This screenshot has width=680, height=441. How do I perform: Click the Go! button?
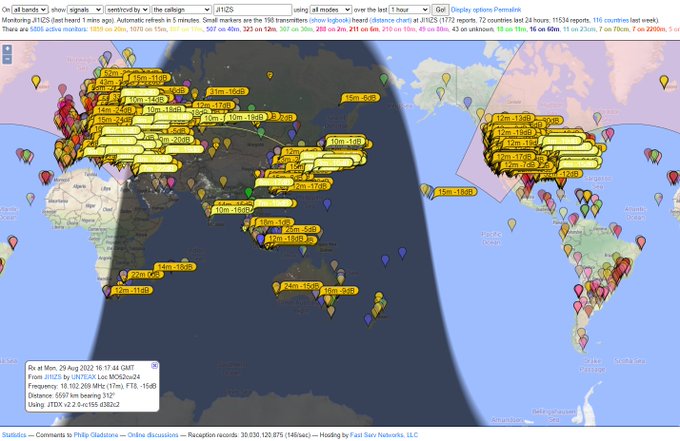[x=440, y=10]
